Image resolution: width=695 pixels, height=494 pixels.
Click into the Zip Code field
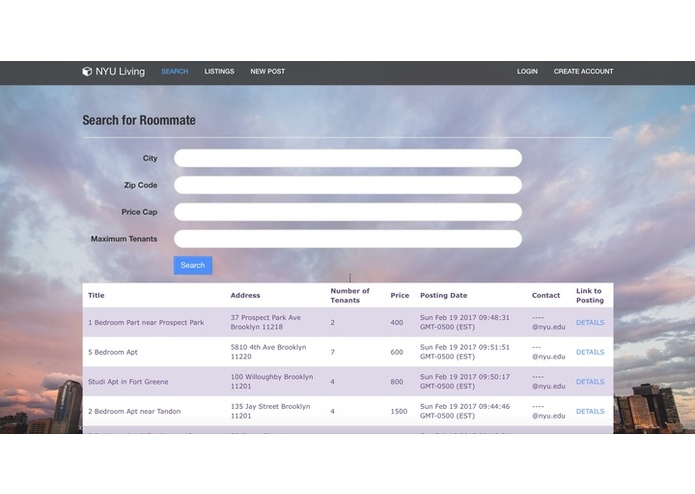pos(348,185)
